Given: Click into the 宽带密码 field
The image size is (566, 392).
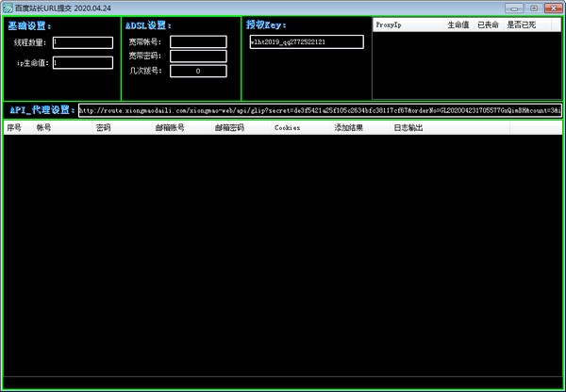Looking at the screenshot, I should 198,57.
